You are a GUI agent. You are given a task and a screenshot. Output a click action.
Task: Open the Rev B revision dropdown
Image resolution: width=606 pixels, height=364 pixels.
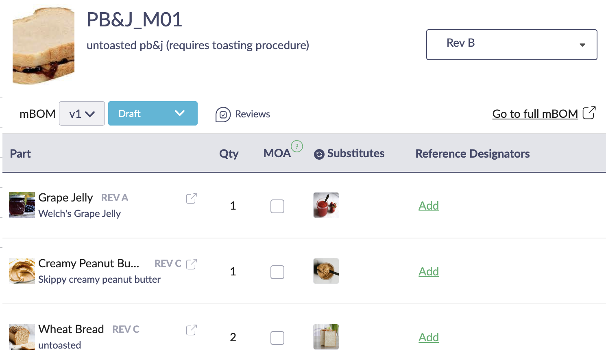click(511, 45)
